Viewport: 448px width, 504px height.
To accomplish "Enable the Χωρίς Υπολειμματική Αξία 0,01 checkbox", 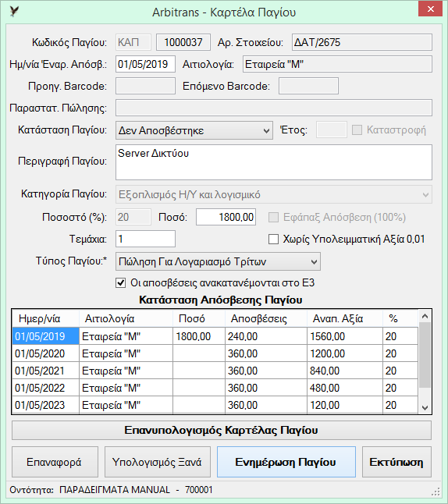I will tap(273, 240).
